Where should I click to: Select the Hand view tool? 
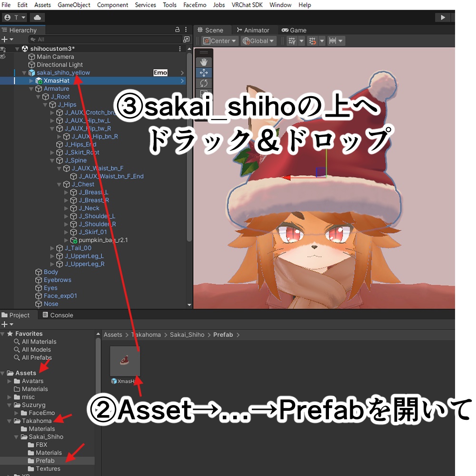(x=204, y=62)
